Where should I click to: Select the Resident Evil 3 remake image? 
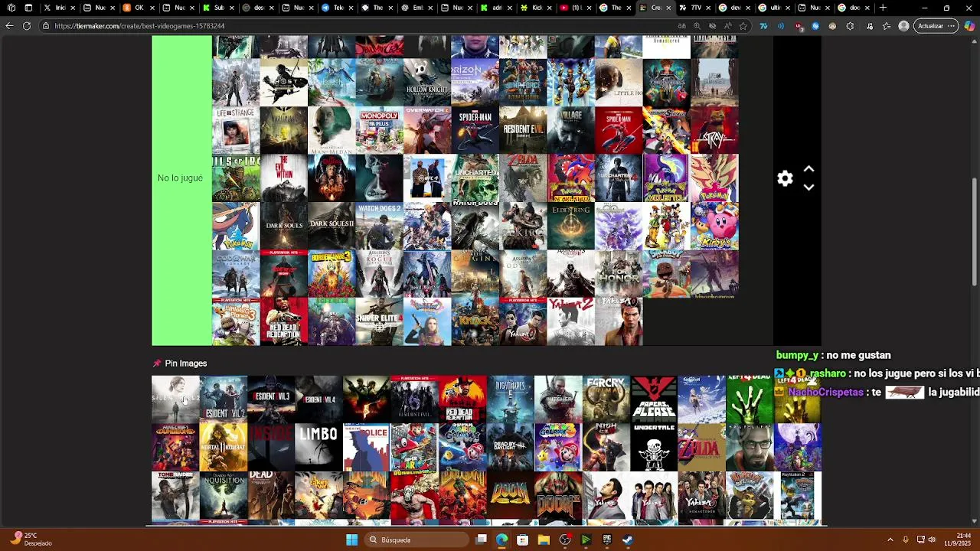click(271, 399)
